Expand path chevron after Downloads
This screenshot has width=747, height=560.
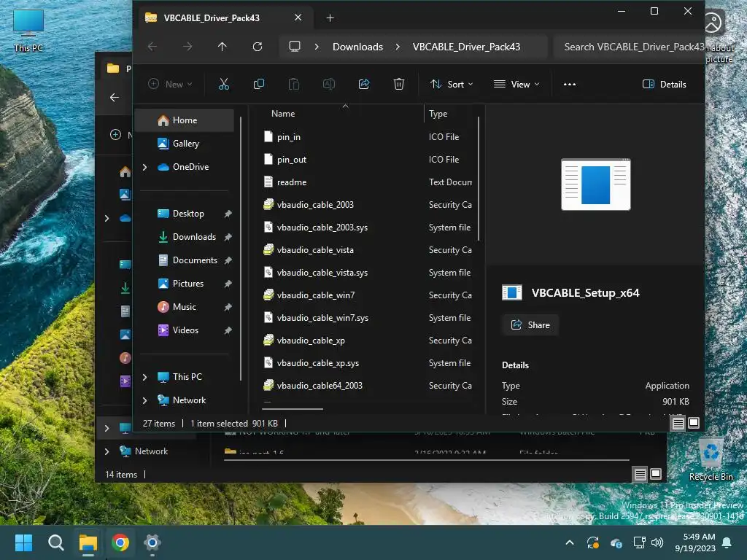[398, 47]
